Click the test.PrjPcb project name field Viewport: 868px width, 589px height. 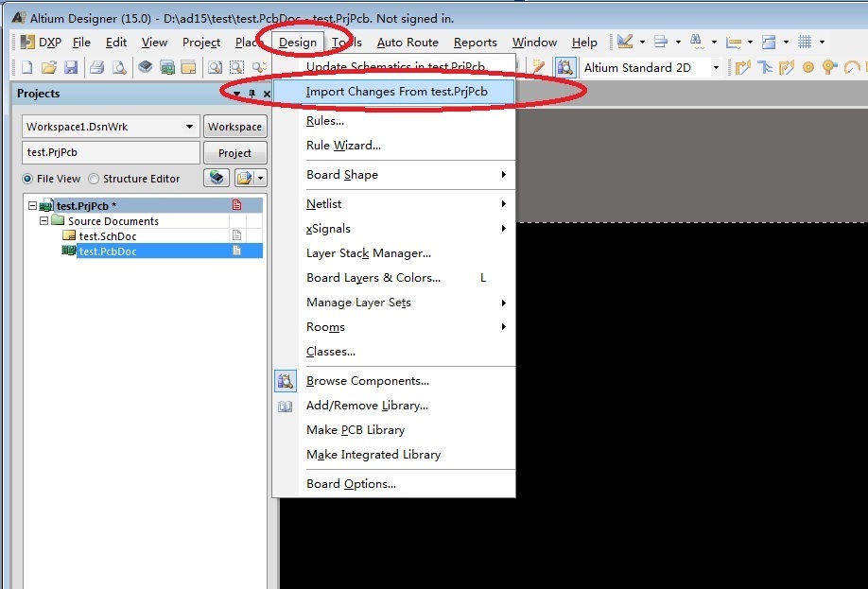[111, 152]
